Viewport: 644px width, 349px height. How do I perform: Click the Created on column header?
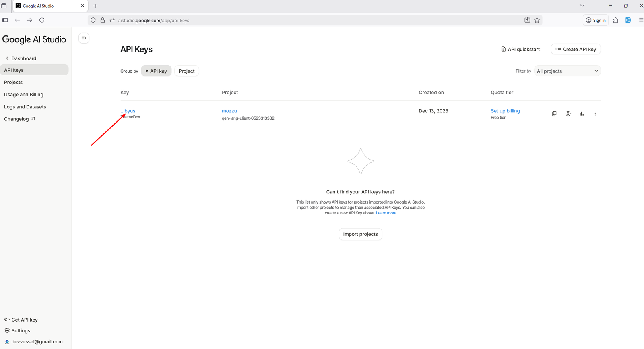click(431, 92)
